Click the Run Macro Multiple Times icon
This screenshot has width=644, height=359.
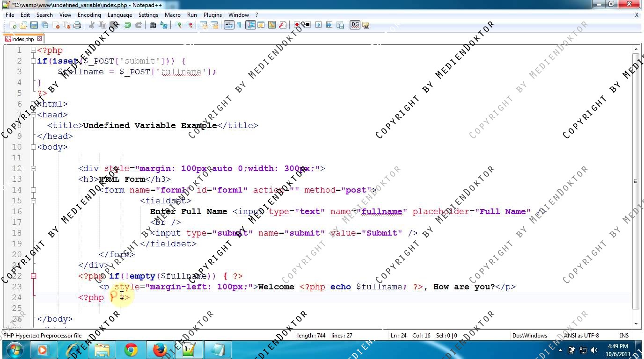click(x=329, y=25)
